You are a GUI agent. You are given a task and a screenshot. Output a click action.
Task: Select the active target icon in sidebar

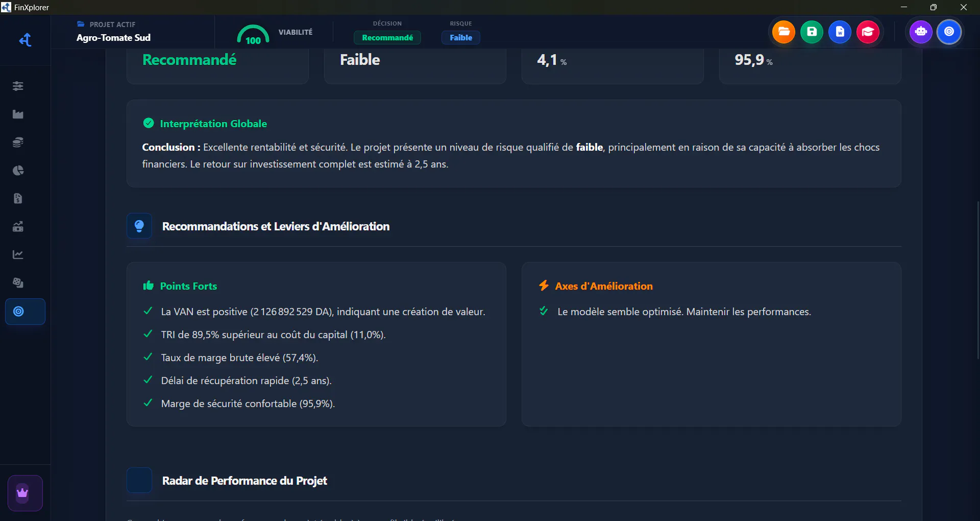(x=25, y=312)
